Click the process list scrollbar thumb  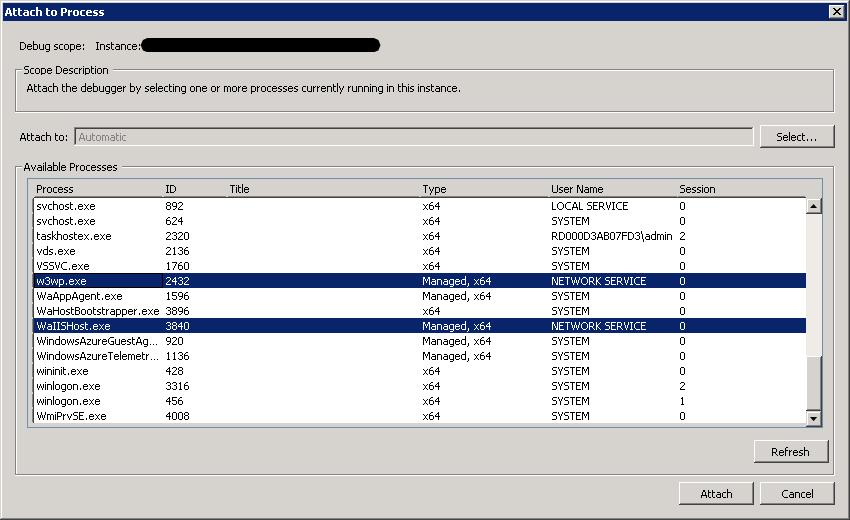(814, 383)
